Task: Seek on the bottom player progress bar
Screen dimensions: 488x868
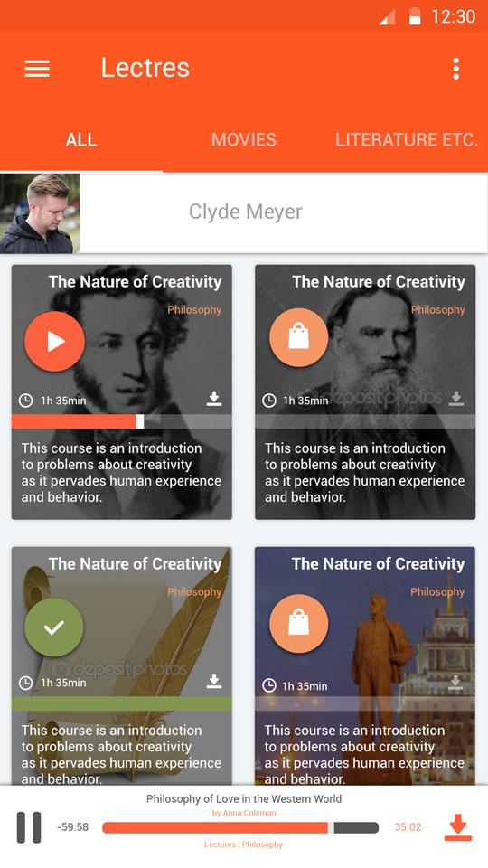Action: point(240,827)
